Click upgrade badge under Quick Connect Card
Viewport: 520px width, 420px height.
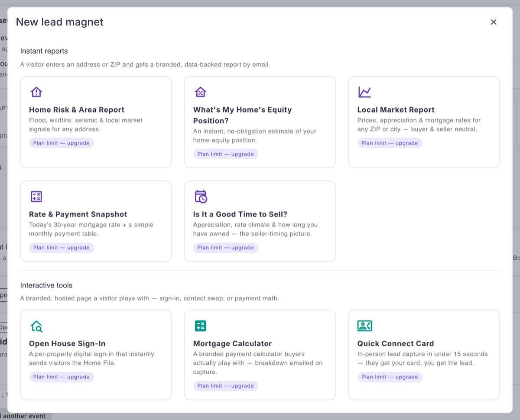coord(390,377)
